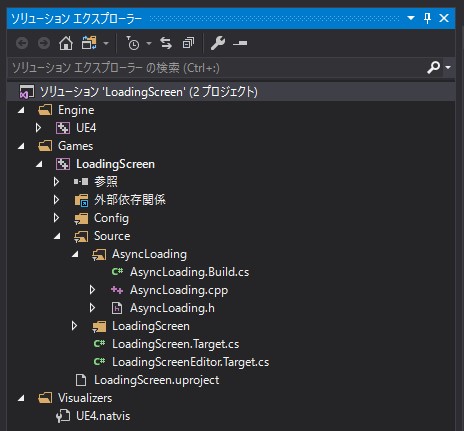464x431 pixels.
Task: Close the Solution Explorer panel
Action: tap(444, 18)
